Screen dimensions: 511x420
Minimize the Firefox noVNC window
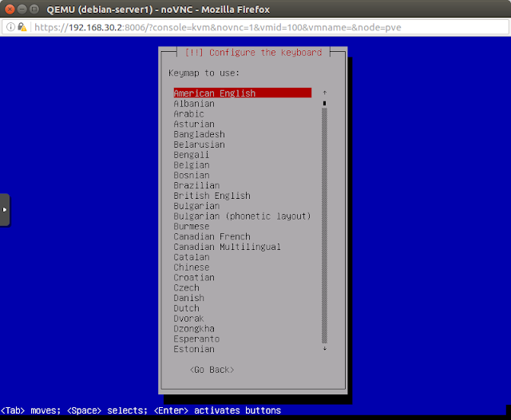pos(22,9)
